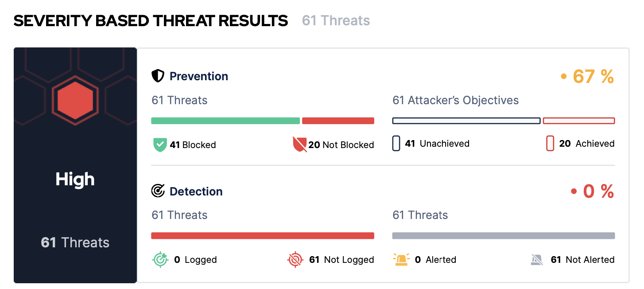Click the gray Not Alerted icon
Viewport: 644px width, 289px height.
point(537,260)
